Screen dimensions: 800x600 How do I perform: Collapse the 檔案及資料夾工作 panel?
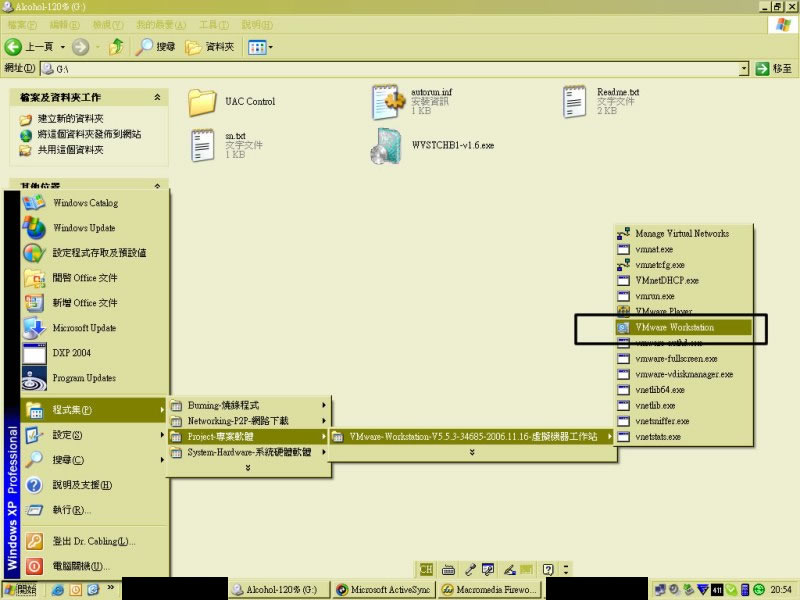(x=157, y=97)
